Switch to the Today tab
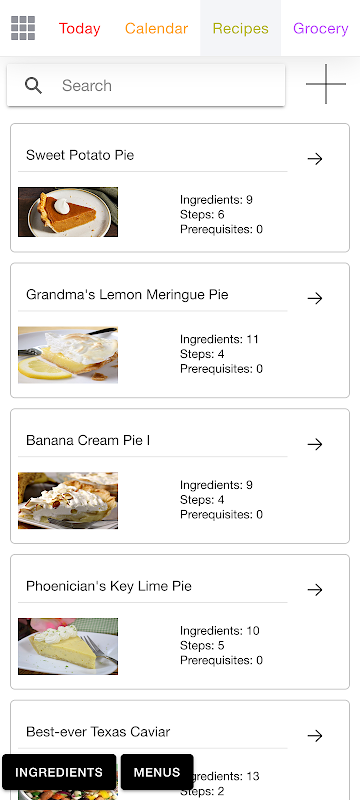 tap(80, 29)
